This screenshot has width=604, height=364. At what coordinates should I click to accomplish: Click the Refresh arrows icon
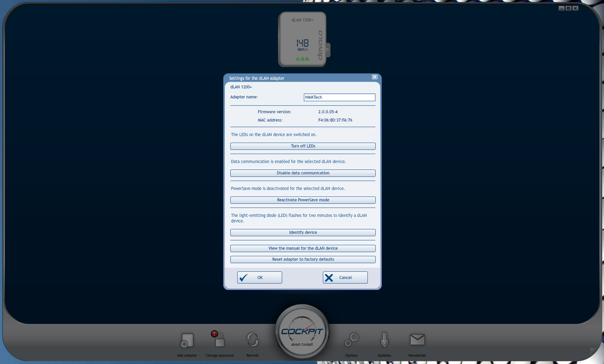coord(252,340)
